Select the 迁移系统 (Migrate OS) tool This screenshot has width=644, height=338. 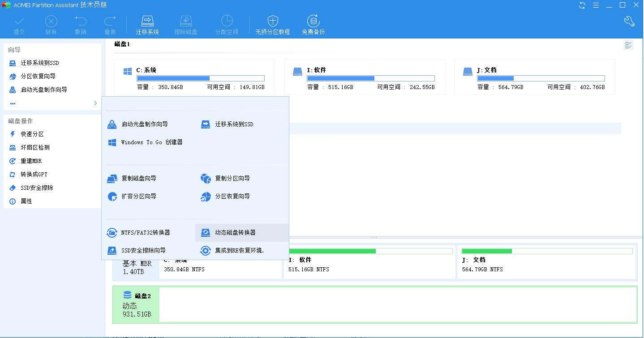point(147,24)
